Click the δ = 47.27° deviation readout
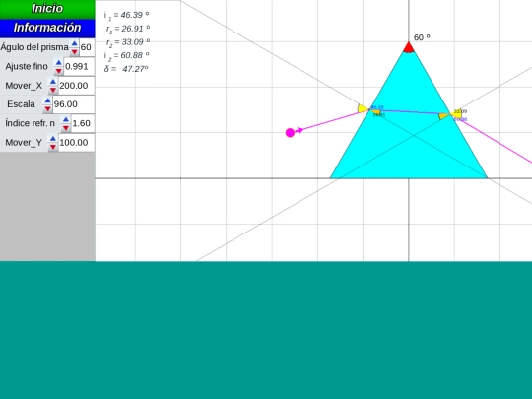Screen dimensions: 532x399 tap(126, 69)
